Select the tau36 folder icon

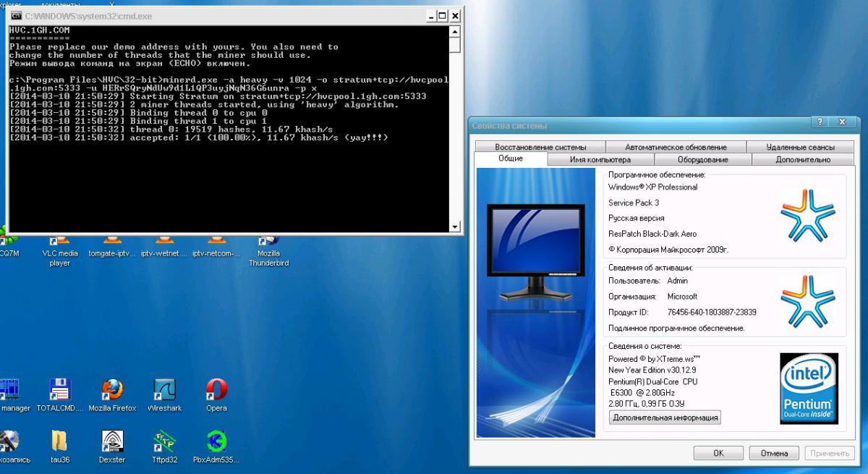[60, 447]
